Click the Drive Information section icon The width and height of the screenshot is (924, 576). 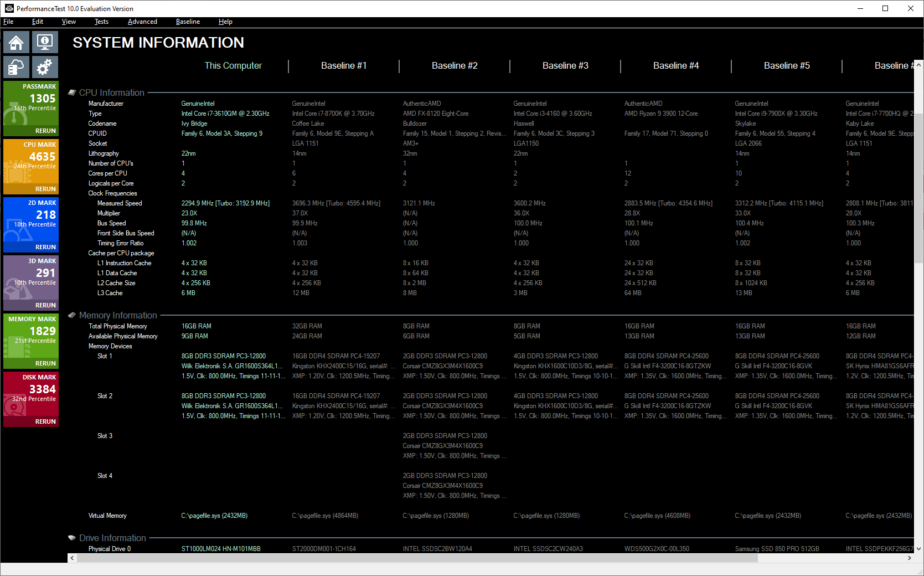pyautogui.click(x=72, y=538)
